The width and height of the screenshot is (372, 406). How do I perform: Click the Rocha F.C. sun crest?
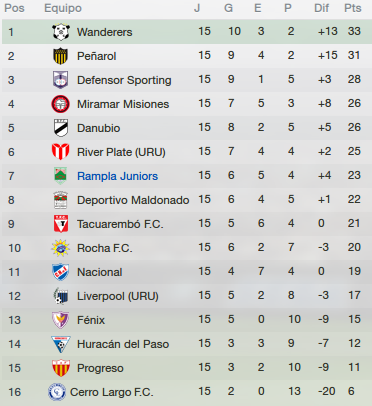(61, 248)
